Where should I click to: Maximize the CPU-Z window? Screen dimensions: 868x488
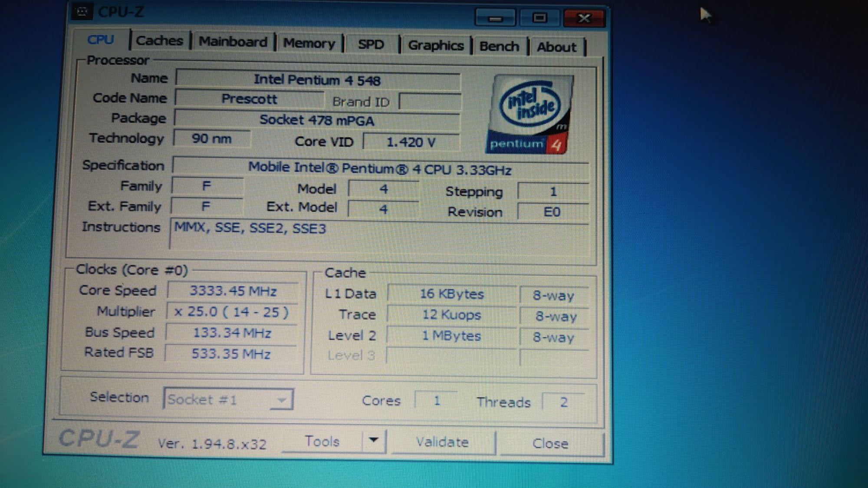[x=539, y=18]
